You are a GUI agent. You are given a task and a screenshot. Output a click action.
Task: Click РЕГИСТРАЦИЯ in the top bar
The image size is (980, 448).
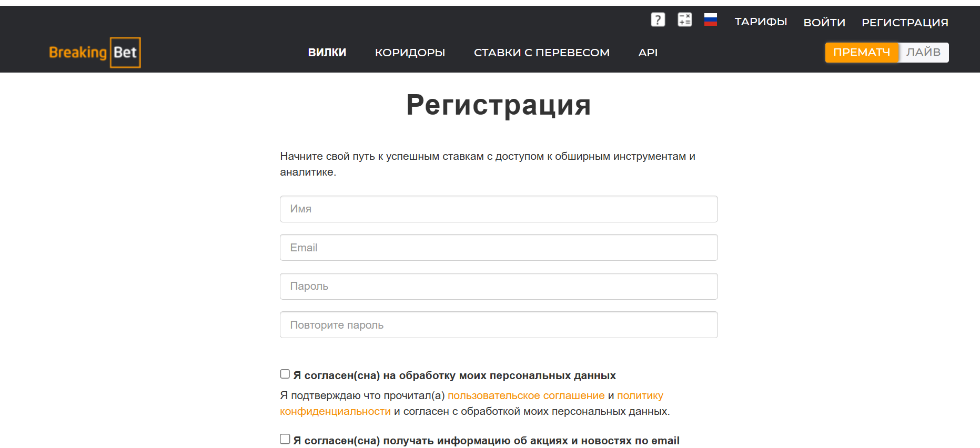point(905,23)
